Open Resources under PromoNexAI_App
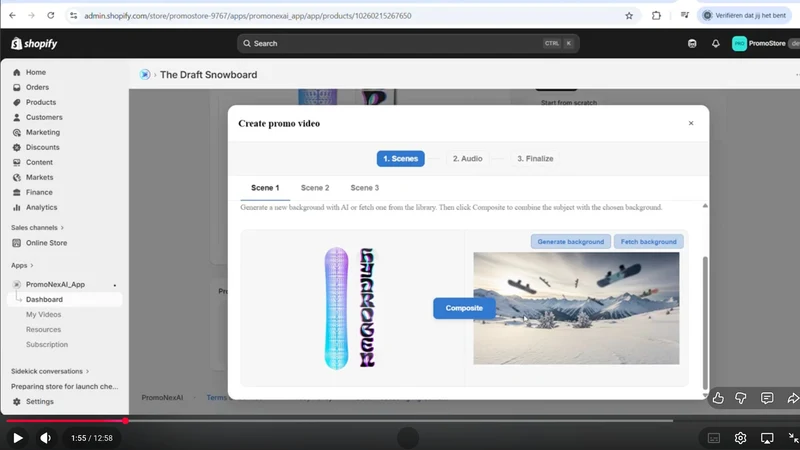The width and height of the screenshot is (800, 450). [x=43, y=330]
